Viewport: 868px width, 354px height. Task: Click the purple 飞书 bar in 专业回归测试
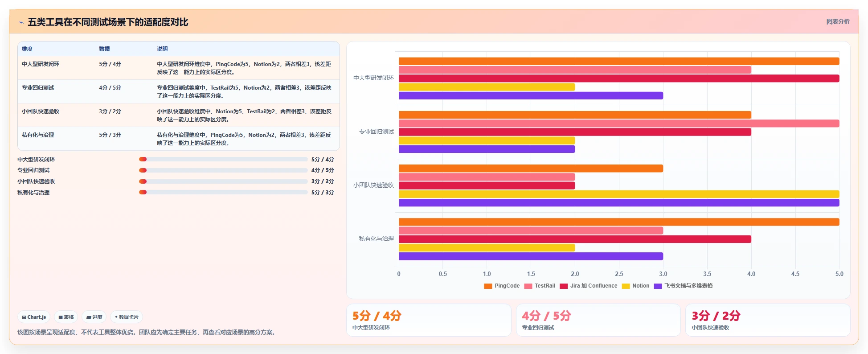[487, 149]
